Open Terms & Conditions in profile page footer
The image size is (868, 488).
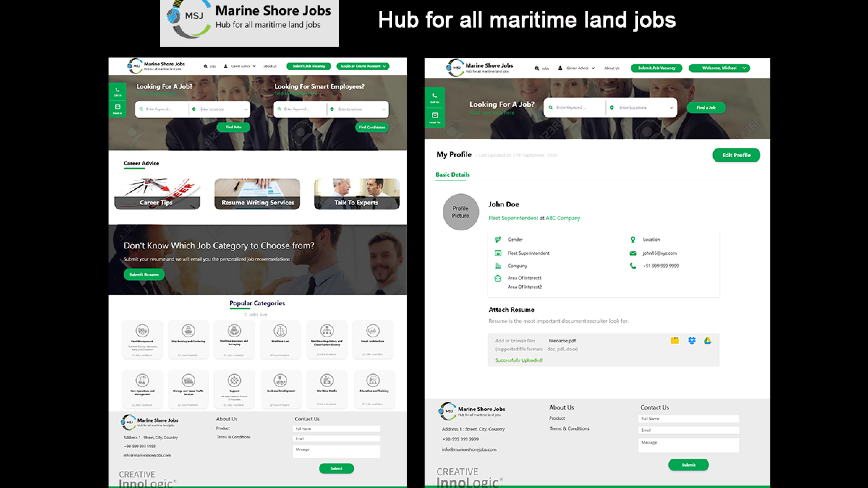click(x=569, y=428)
